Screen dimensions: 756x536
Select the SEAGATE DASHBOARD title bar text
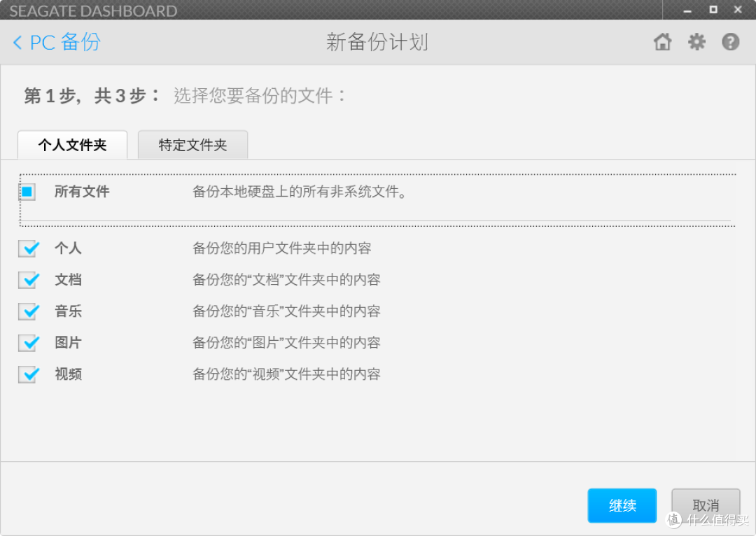click(x=94, y=10)
